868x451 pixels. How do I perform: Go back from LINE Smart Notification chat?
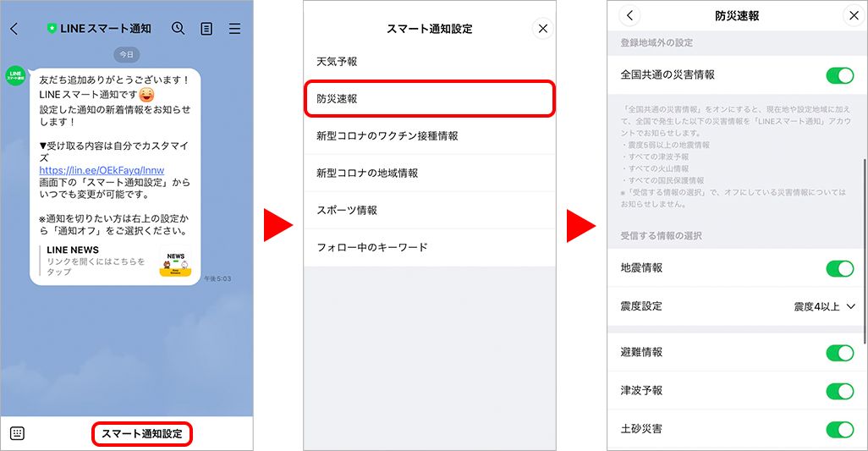coord(14,29)
